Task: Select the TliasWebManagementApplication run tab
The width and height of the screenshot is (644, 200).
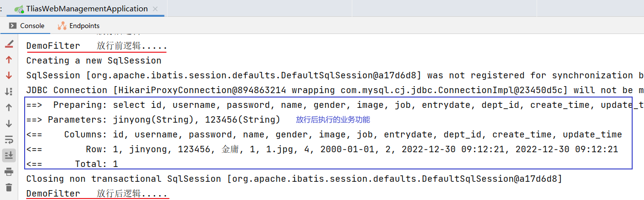Action: tap(81, 8)
